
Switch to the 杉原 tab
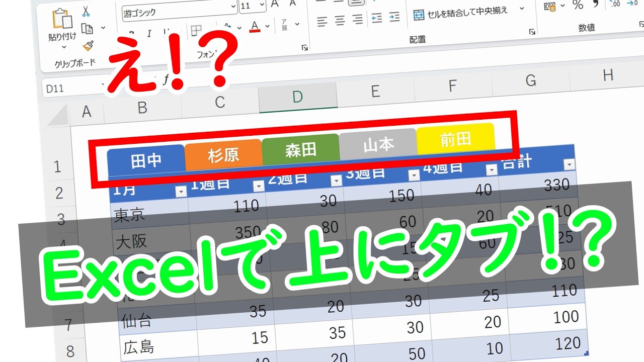coord(224,155)
